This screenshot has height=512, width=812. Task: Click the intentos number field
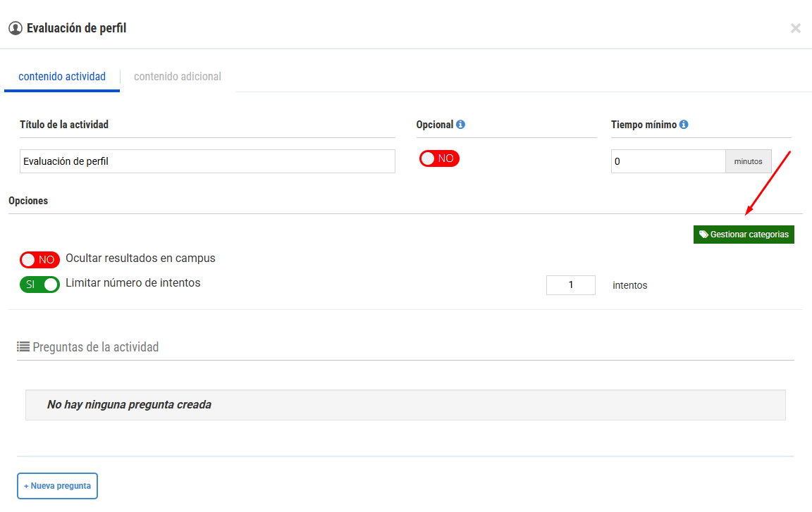pyautogui.click(x=571, y=285)
